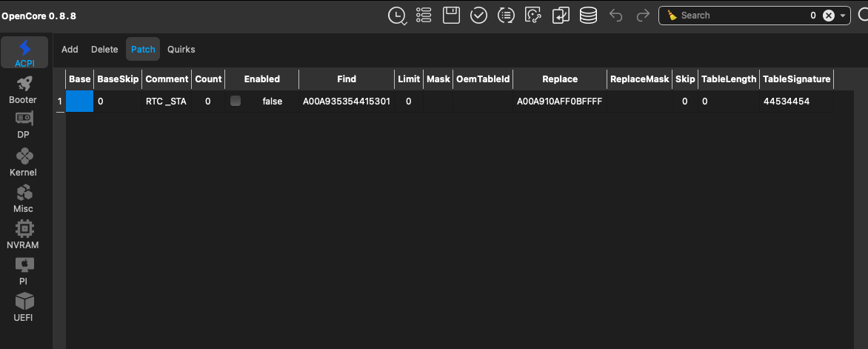Switch to the Quirks tab
The width and height of the screenshot is (868, 349).
[x=181, y=50]
